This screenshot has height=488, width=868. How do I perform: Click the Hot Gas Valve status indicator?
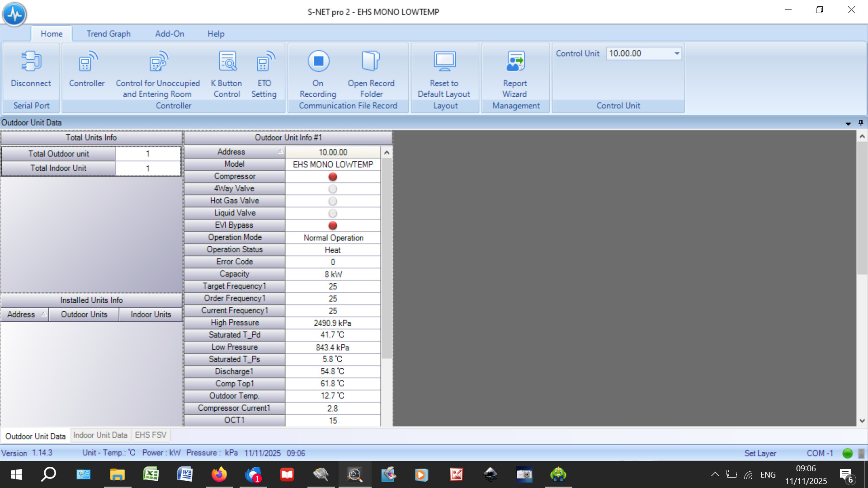[x=333, y=201]
